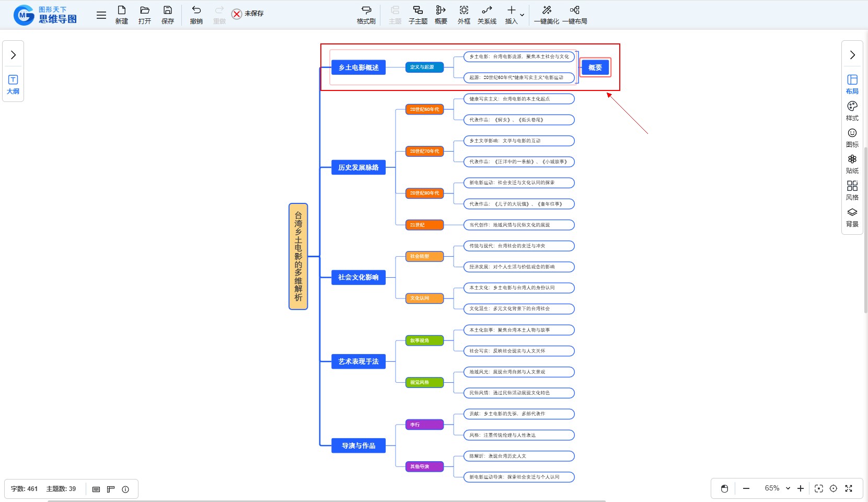The width and height of the screenshot is (868, 502).
Task: Click the 格式刷 format painter tool
Action: (x=366, y=15)
